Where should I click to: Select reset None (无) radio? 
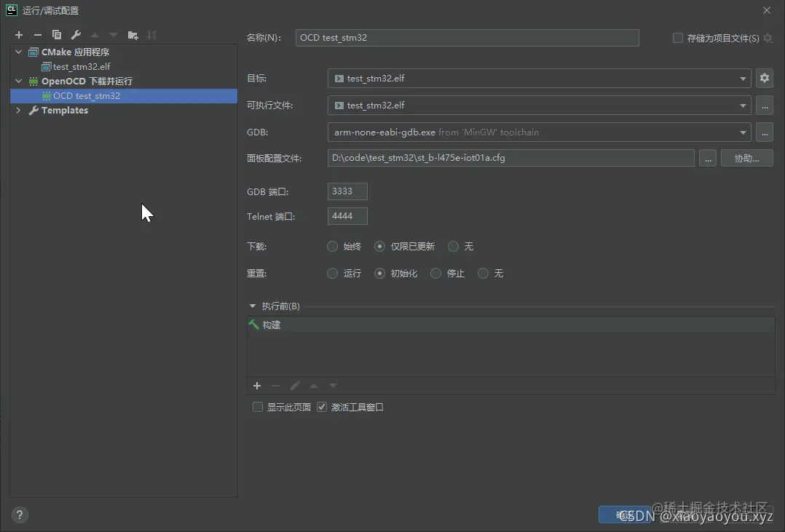tap(483, 273)
